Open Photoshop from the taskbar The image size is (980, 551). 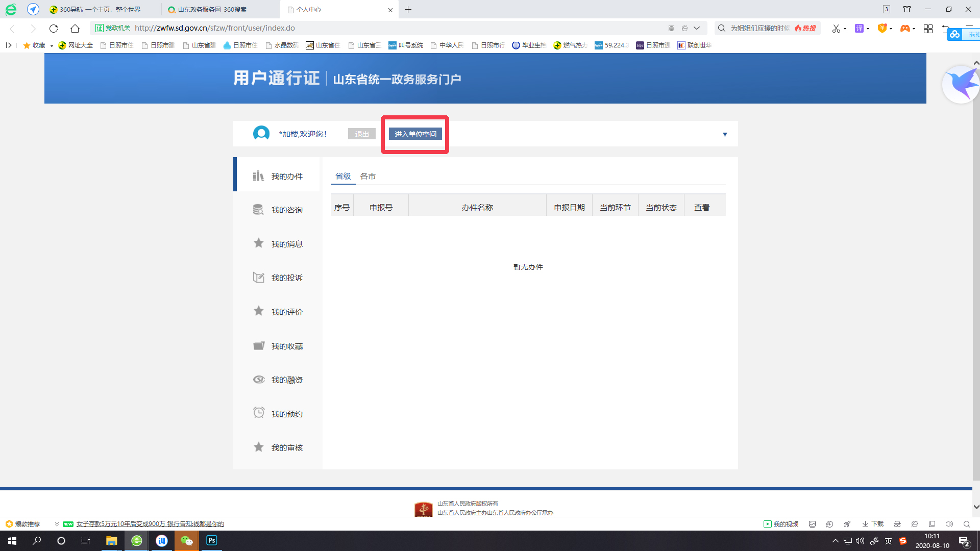[211, 540]
